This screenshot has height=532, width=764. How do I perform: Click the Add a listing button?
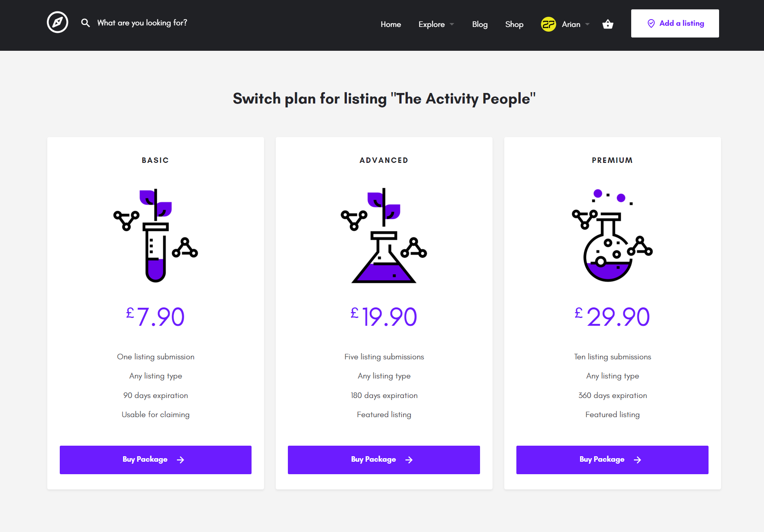click(675, 23)
